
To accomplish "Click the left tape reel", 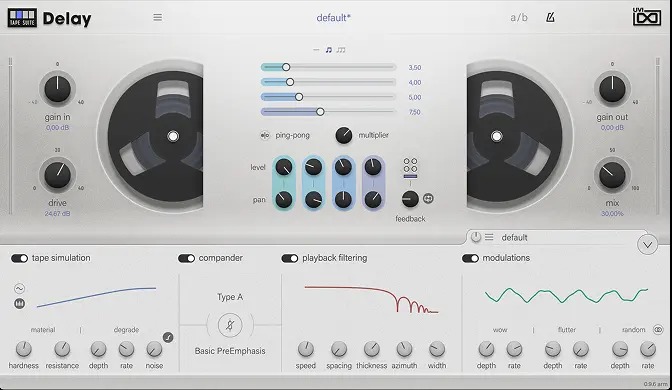I will [x=150, y=136].
